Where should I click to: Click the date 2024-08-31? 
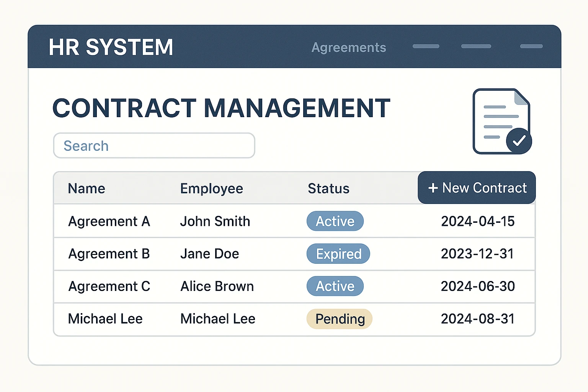[x=478, y=319]
